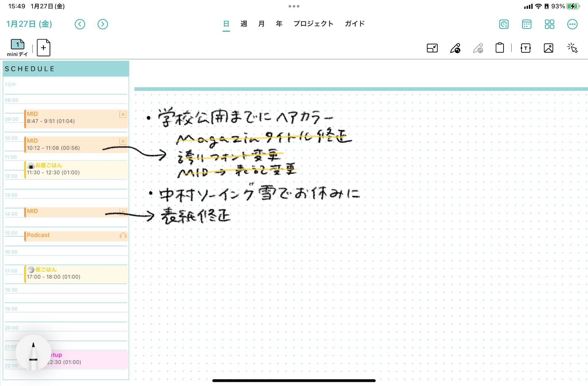This screenshot has height=386, width=588.
Task: Open the undo pen tool icon
Action: coord(455,48)
